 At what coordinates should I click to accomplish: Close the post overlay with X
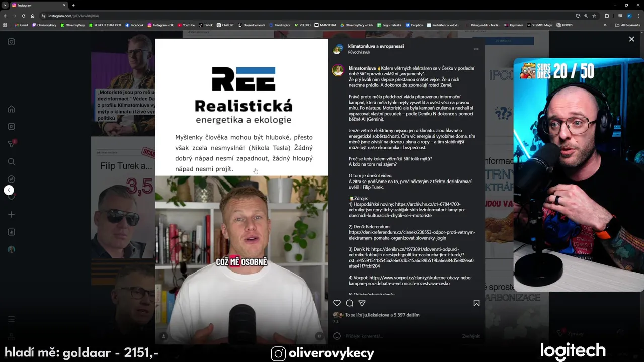click(631, 39)
